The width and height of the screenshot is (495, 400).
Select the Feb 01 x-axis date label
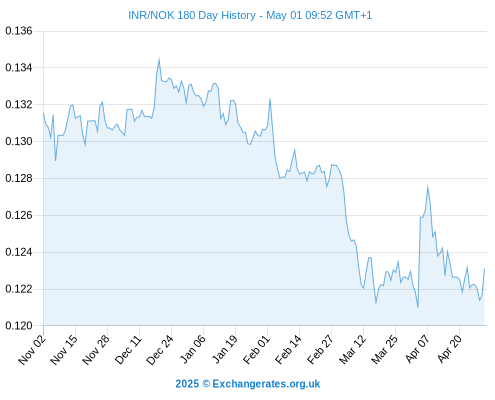257,350
